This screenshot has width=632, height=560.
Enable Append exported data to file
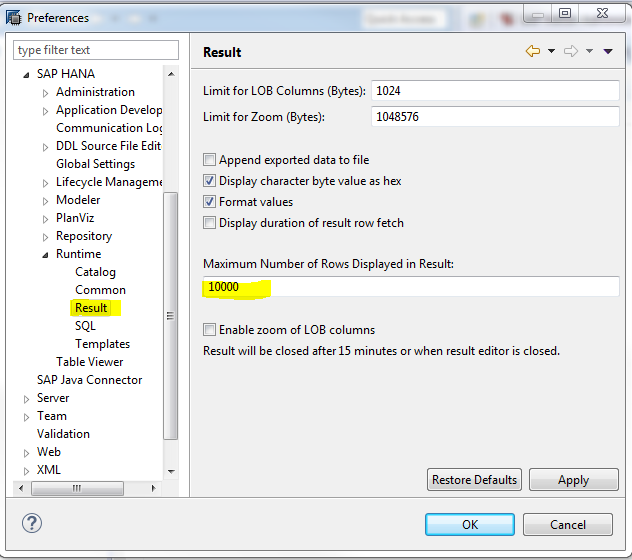(x=209, y=160)
